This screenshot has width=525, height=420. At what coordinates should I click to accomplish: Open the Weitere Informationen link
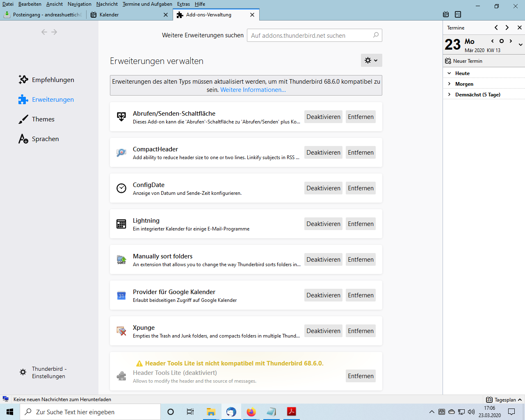pyautogui.click(x=253, y=90)
